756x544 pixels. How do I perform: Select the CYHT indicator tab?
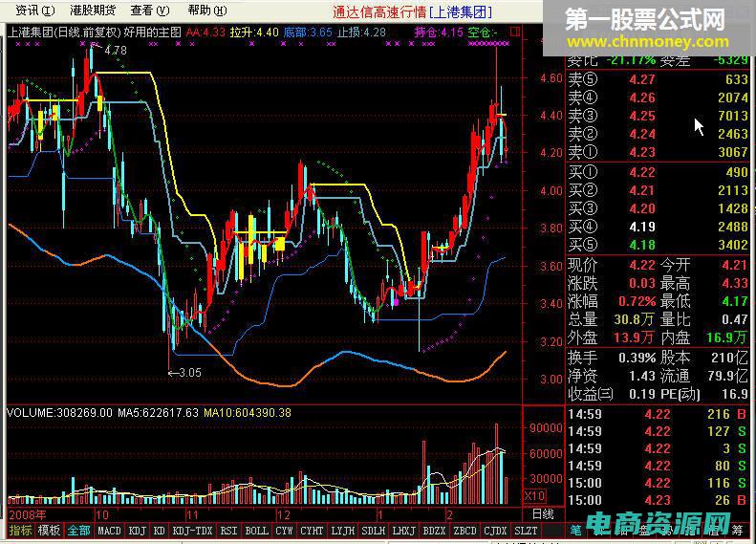click(312, 531)
